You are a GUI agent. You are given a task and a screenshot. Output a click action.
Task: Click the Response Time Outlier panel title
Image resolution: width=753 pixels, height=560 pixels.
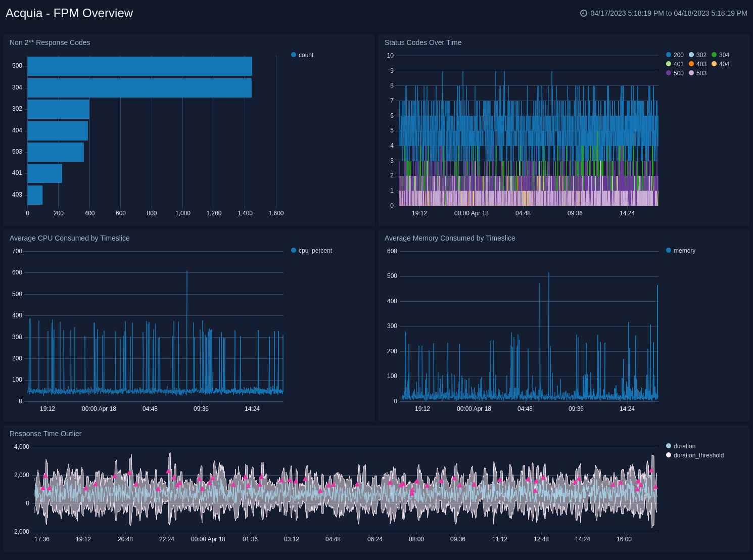click(x=45, y=434)
